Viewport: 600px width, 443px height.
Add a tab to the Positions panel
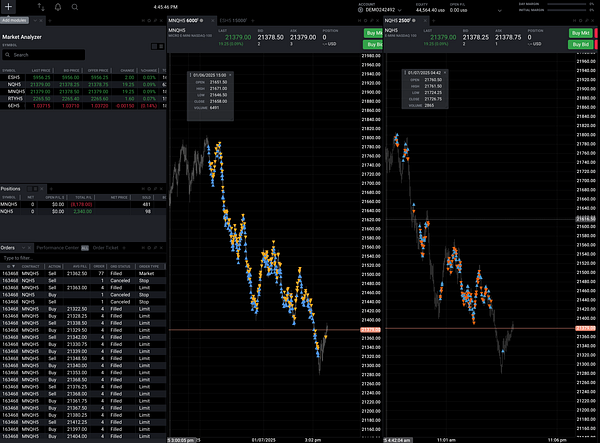(51, 189)
